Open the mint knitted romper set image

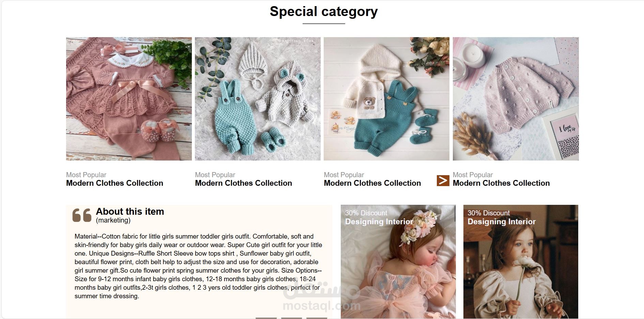click(258, 99)
